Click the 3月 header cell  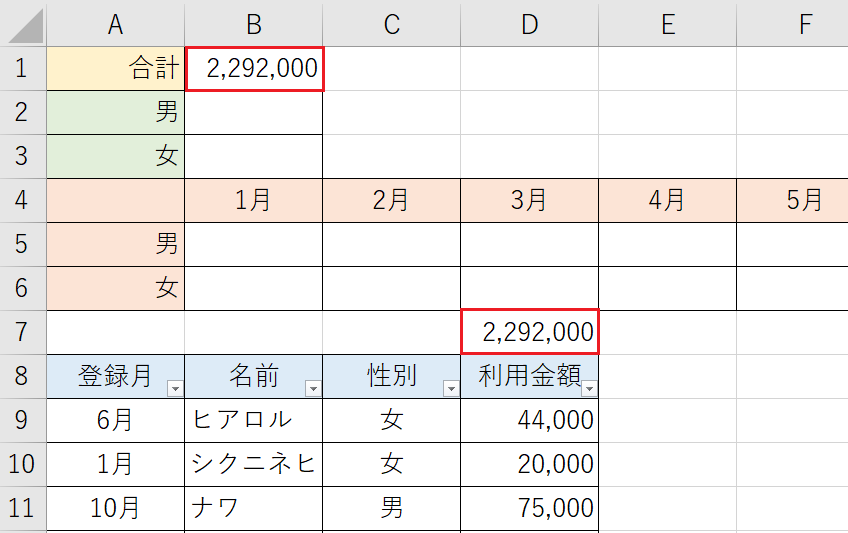[529, 200]
